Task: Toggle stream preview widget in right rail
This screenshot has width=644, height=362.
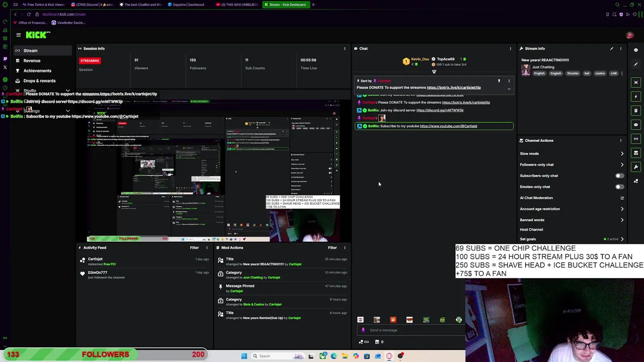Action: [636, 82]
